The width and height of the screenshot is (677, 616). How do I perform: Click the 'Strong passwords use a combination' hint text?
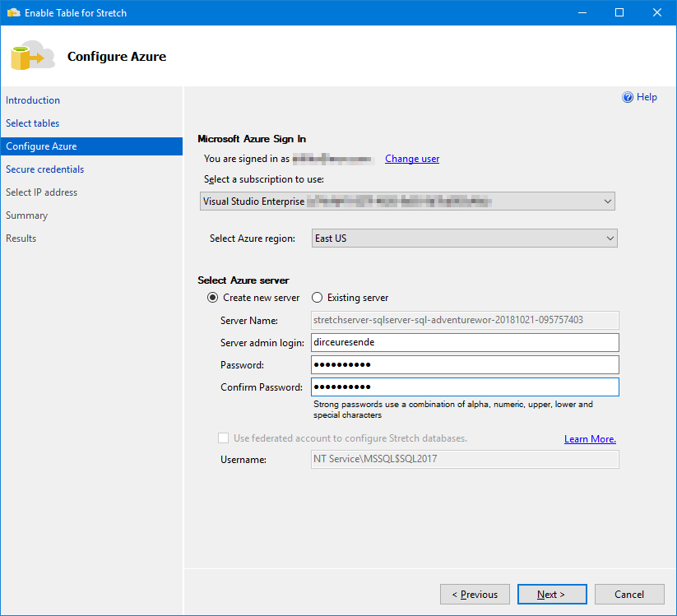click(453, 410)
